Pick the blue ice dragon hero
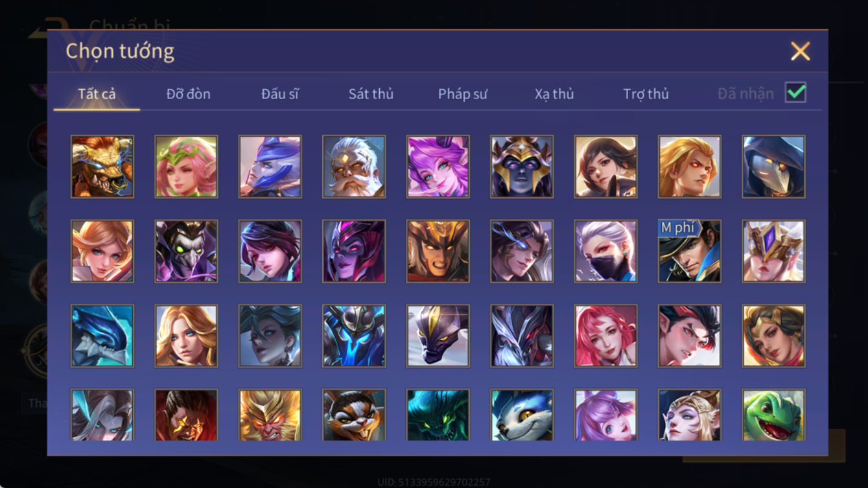The height and width of the screenshot is (488, 868). pos(102,336)
